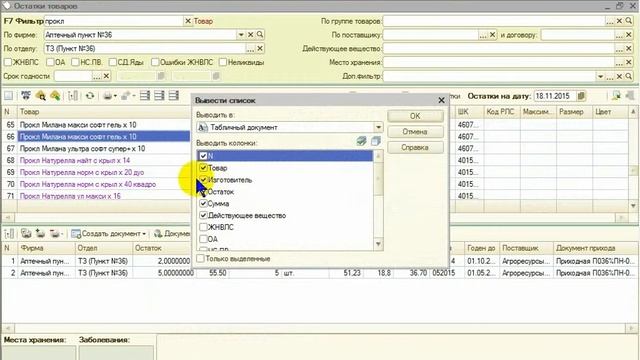Click the blank square icon at toolbar start
The width and height of the screenshot is (640, 360).
(8, 96)
